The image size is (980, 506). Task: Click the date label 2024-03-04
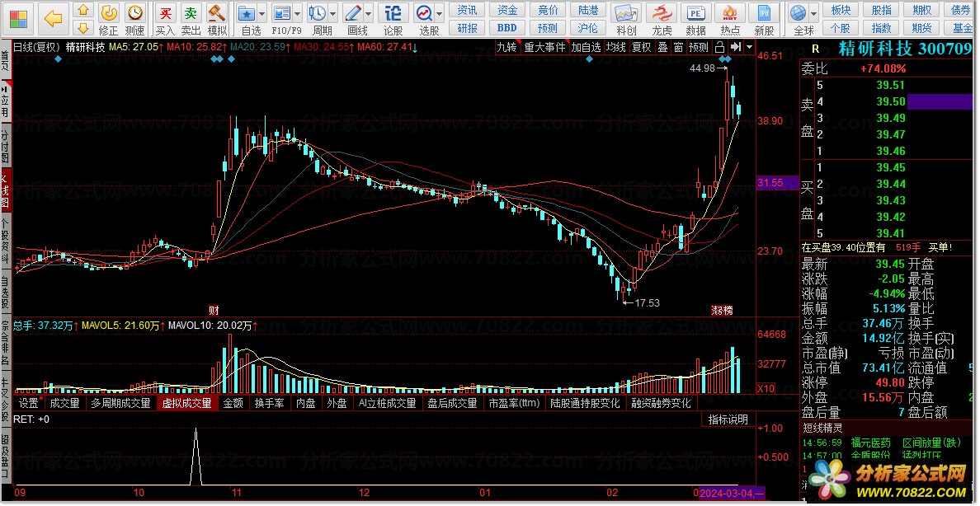pos(732,493)
